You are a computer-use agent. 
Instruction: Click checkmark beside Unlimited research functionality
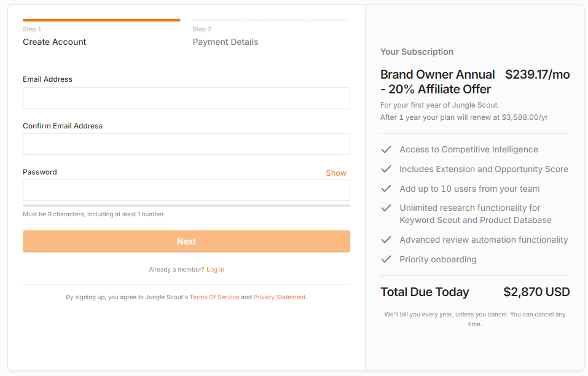386,208
